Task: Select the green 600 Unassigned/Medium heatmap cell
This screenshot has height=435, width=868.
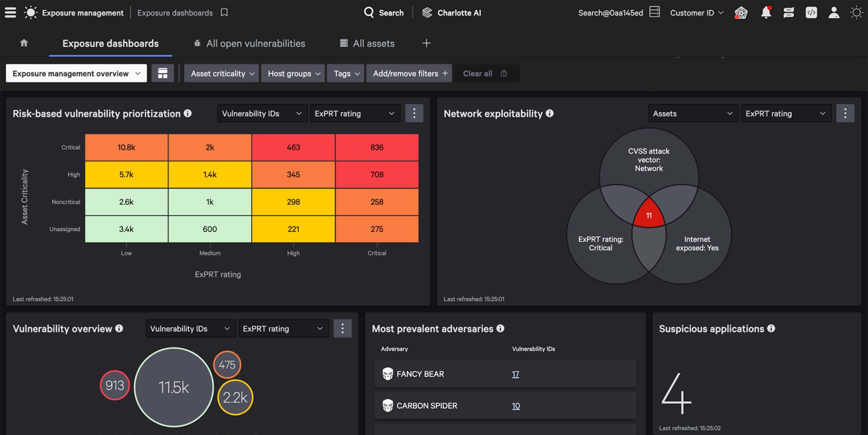Action: tap(210, 229)
